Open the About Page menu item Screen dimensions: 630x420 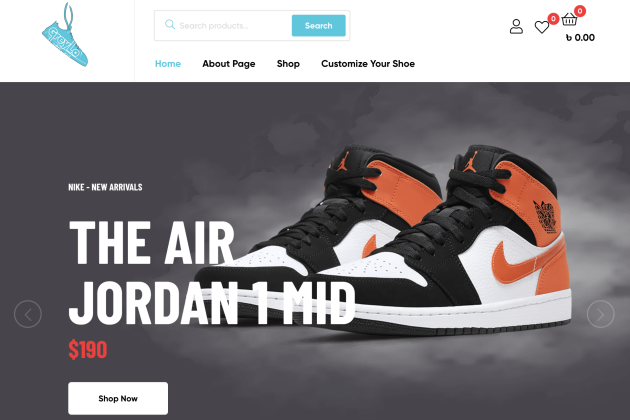(229, 64)
